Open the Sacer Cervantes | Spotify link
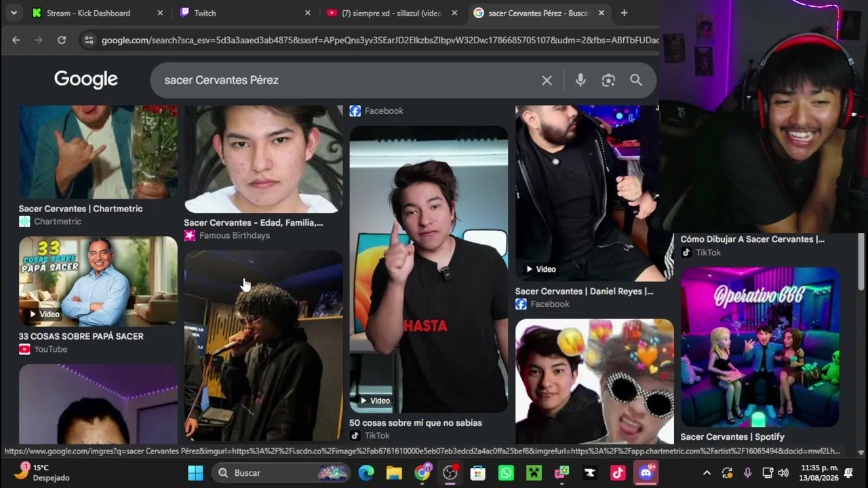 point(732,437)
